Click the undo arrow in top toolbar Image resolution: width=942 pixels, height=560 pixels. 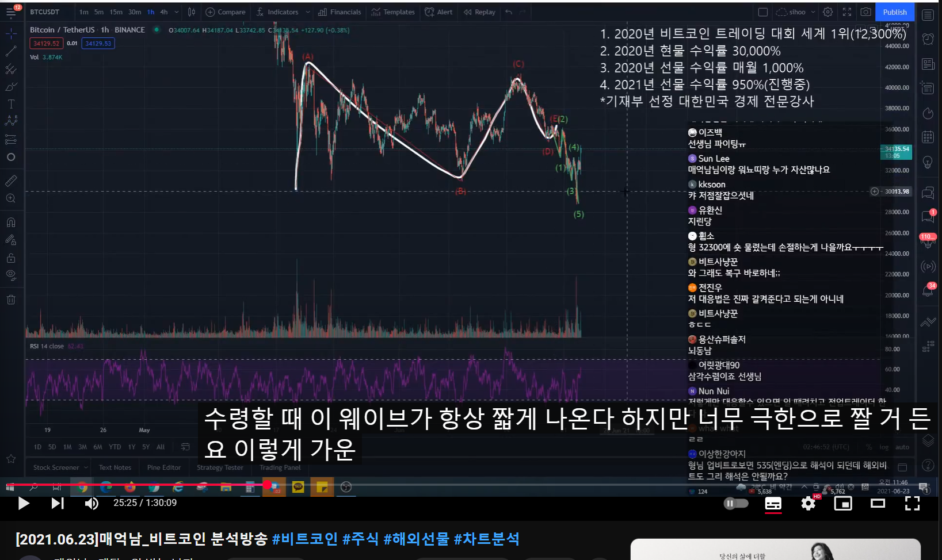[509, 12]
